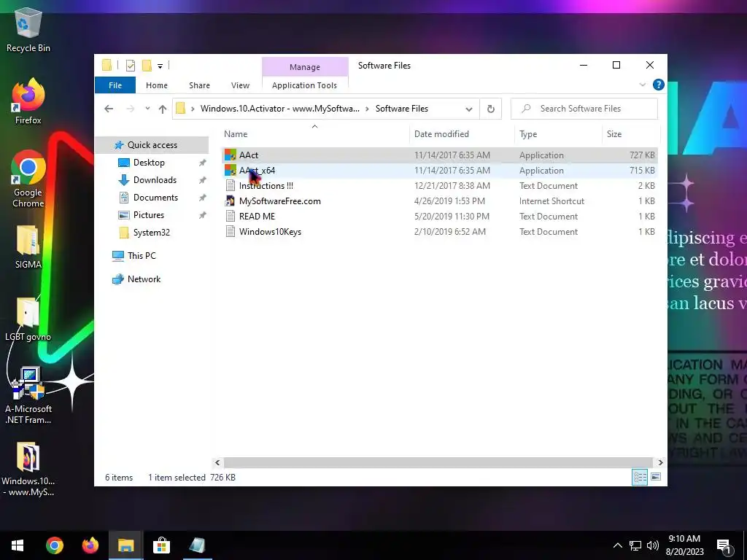This screenshot has width=747, height=560.
Task: Open Pictures in the navigation pane
Action: [x=149, y=215]
